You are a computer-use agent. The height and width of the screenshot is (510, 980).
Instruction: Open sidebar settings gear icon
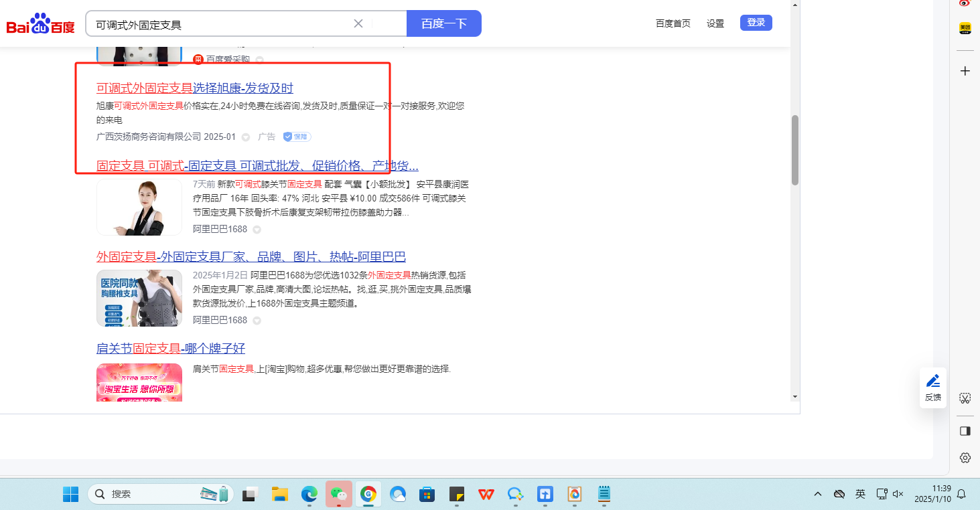pyautogui.click(x=965, y=458)
